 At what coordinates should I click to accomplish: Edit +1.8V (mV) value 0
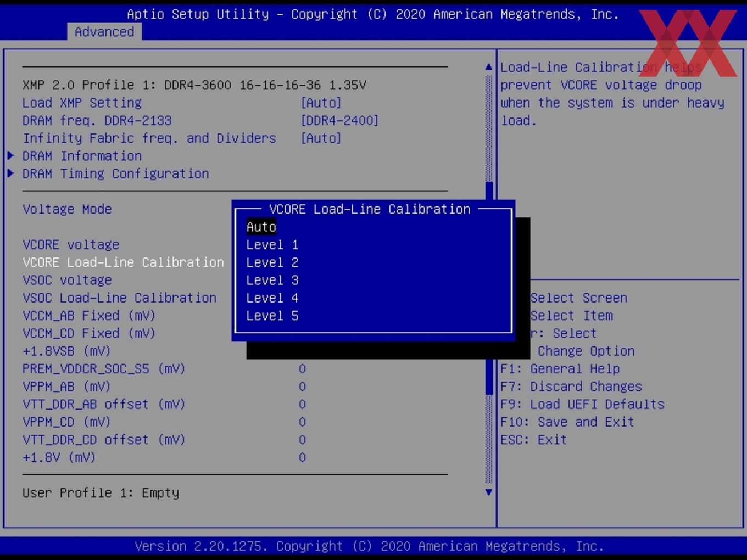point(302,457)
